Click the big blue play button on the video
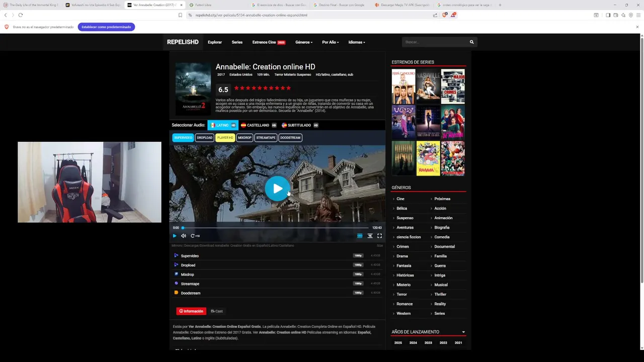Viewport: 644px width, 362px height. [x=277, y=189]
